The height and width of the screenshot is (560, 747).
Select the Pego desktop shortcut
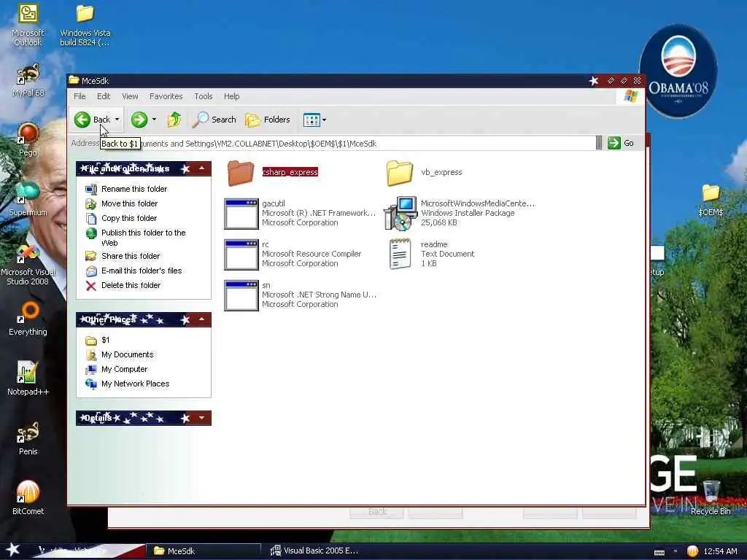(x=28, y=139)
